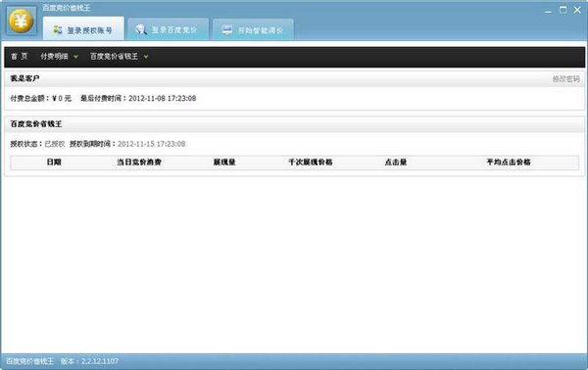Maximize the application window
This screenshot has height=370, width=588.
(563, 10)
